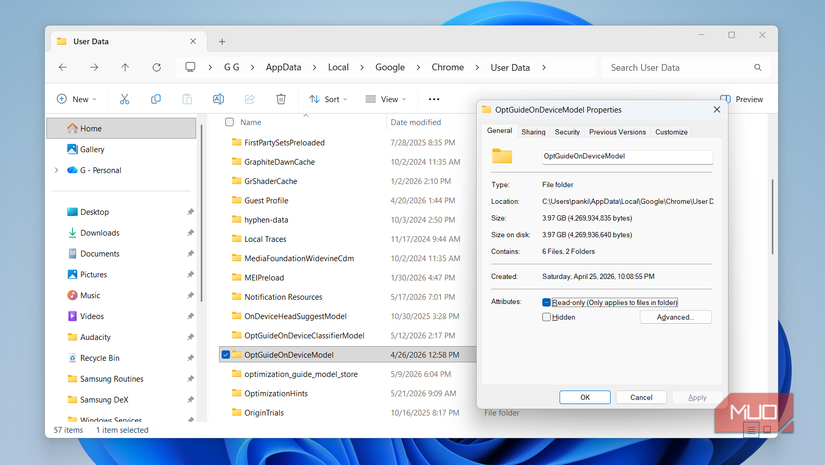Image resolution: width=825 pixels, height=465 pixels.
Task: Go back with the back arrow
Action: click(63, 67)
